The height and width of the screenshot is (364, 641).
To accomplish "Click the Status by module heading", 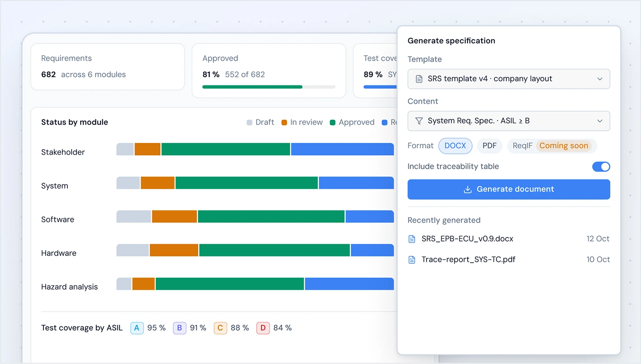I will (75, 122).
